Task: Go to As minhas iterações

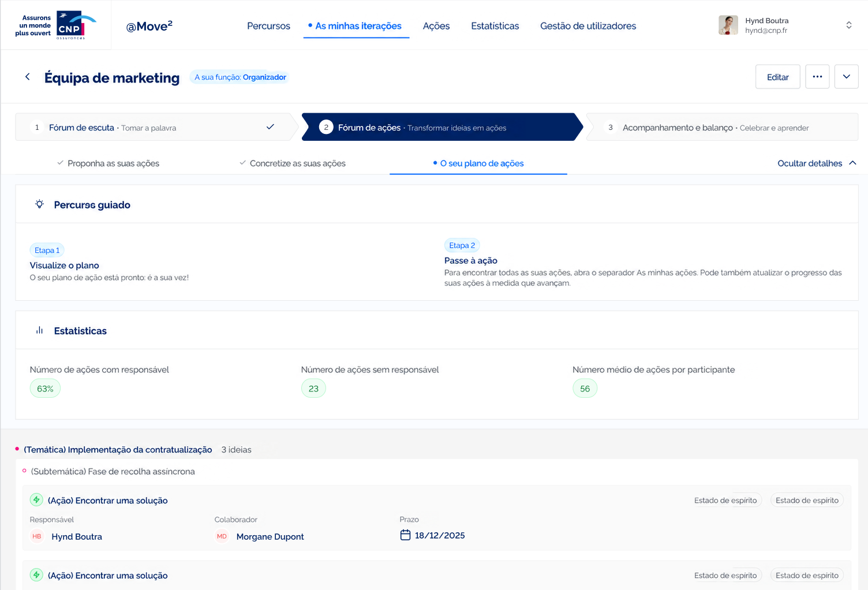Action: (356, 26)
